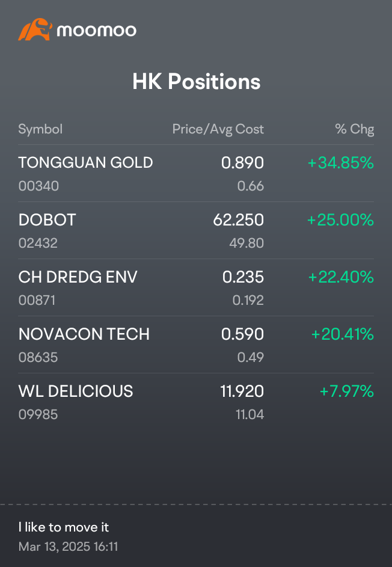The image size is (392, 567).
Task: Open the WL DELICIOUS position
Action: [x=196, y=402]
